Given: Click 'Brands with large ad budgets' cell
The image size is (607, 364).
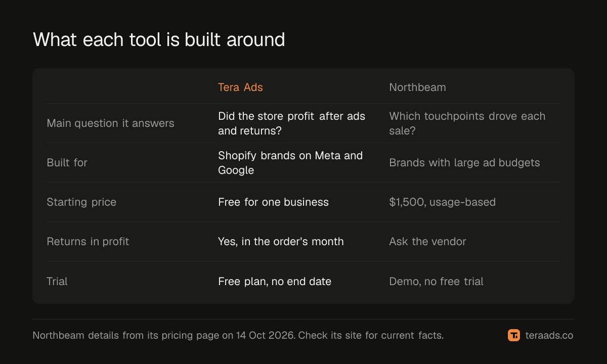Looking at the screenshot, I should [464, 163].
